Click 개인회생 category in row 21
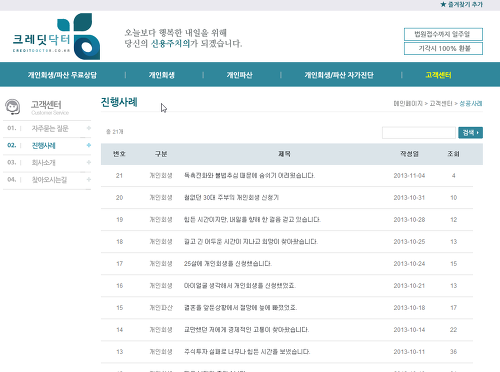This screenshot has width=500, height=372. pyautogui.click(x=161, y=176)
